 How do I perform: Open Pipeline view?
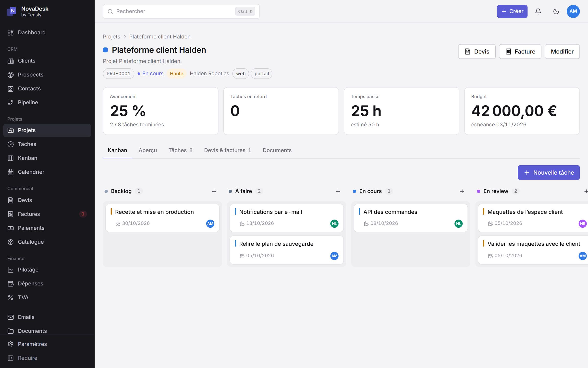click(x=47, y=103)
